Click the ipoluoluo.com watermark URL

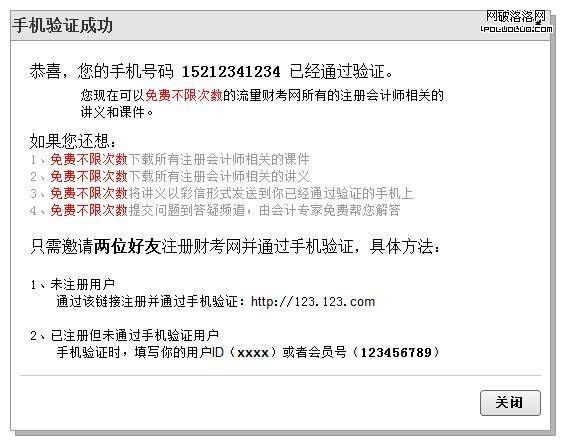pos(516,29)
